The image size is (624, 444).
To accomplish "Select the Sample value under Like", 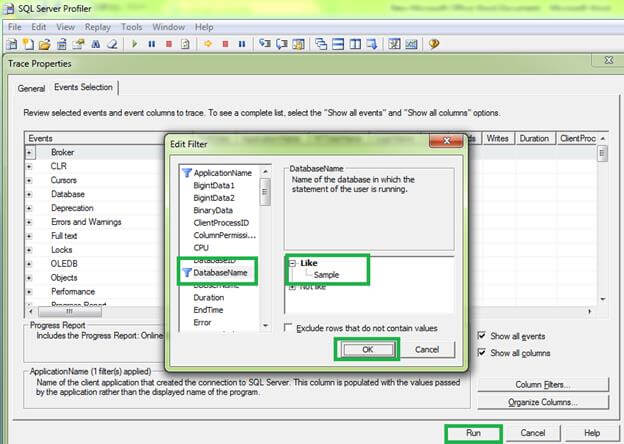I will (x=326, y=275).
